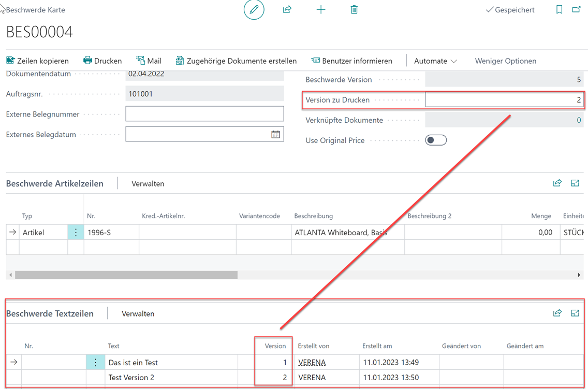This screenshot has width=588, height=389.
Task: Click ATLANTA Whiteboard description cell
Action: coord(348,233)
